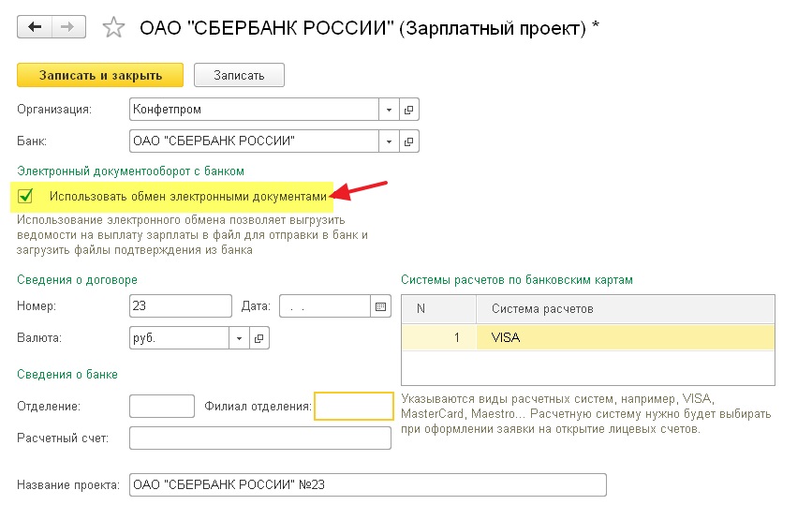This screenshot has width=812, height=520.
Task: Click the Записать и закрыть button
Action: click(x=100, y=76)
